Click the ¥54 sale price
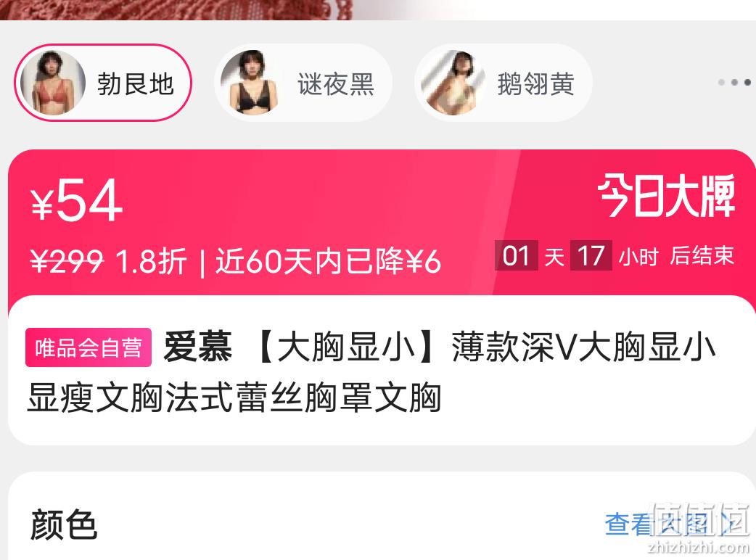 (77, 200)
